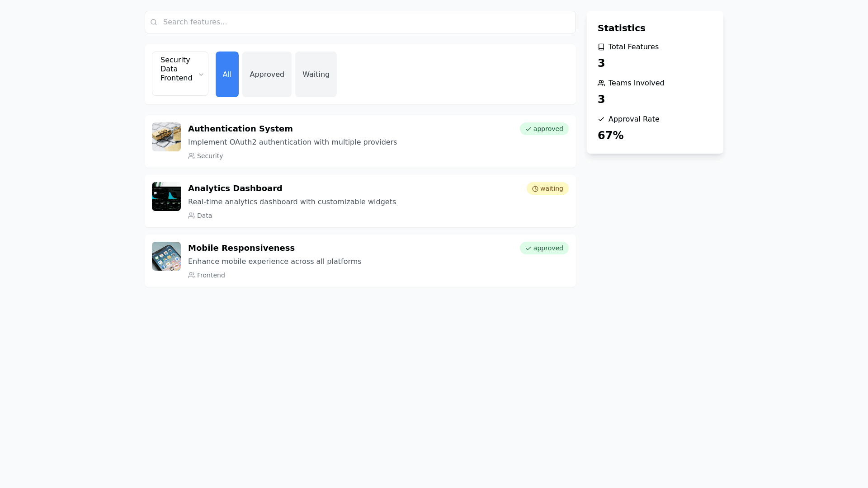
Task: Open the Authentication System feature title
Action: pos(240,129)
